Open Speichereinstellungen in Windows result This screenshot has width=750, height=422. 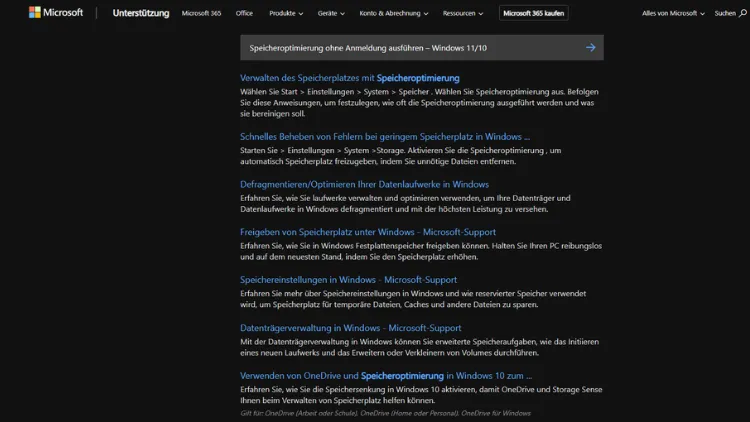[348, 280]
